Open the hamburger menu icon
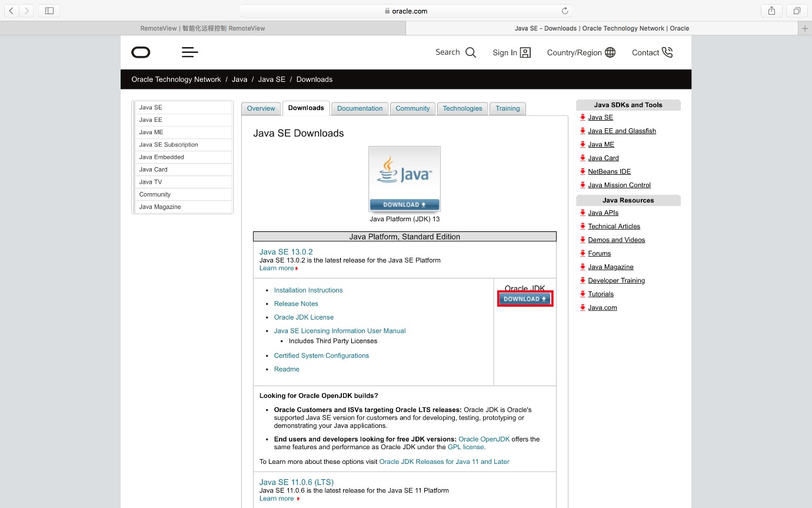 (190, 52)
